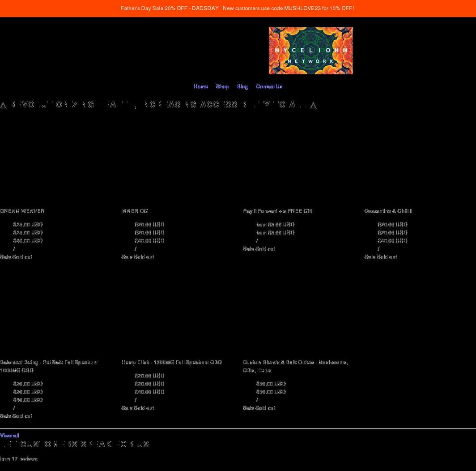Open the Blog menu item
The image size is (476, 471).
pyautogui.click(x=242, y=86)
